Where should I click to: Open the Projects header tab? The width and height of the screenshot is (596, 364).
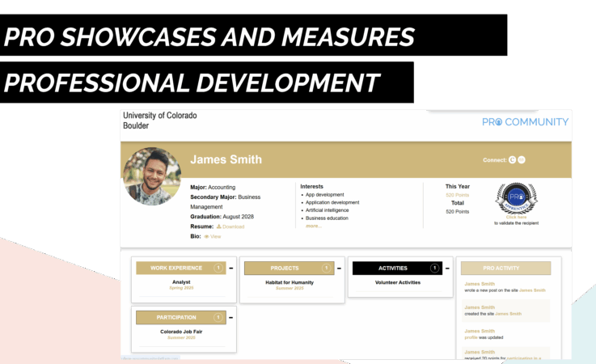285,268
